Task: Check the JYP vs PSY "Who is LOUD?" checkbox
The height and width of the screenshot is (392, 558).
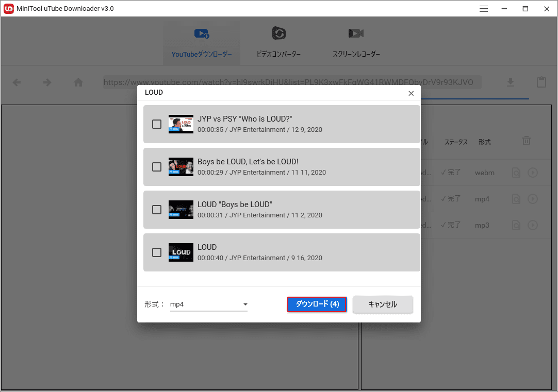Action: [x=157, y=124]
